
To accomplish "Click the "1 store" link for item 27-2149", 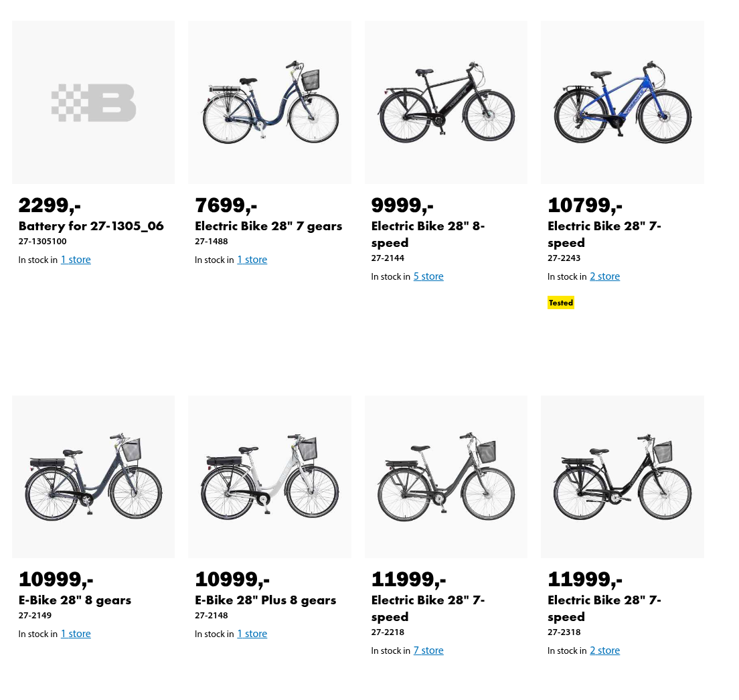I will [x=76, y=634].
